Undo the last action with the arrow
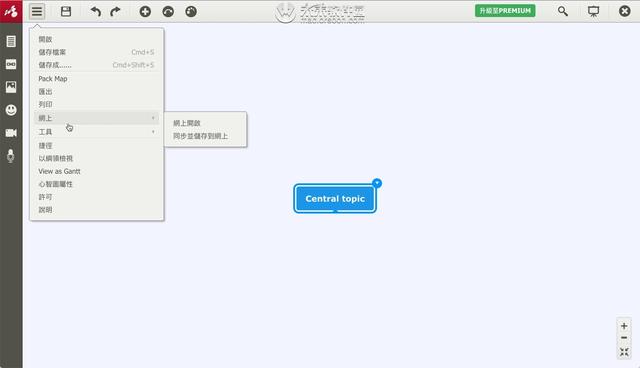640x368 pixels. click(96, 11)
